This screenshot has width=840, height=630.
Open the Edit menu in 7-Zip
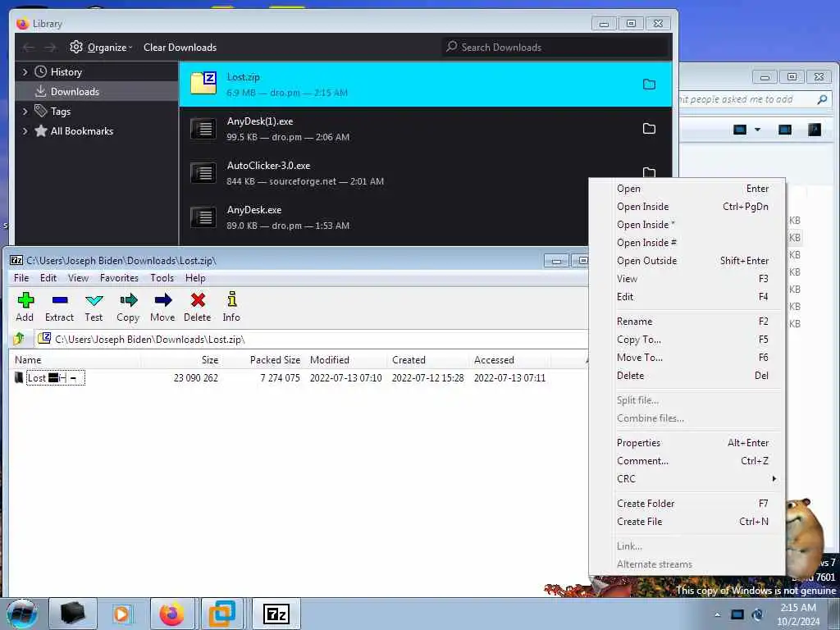tap(48, 277)
